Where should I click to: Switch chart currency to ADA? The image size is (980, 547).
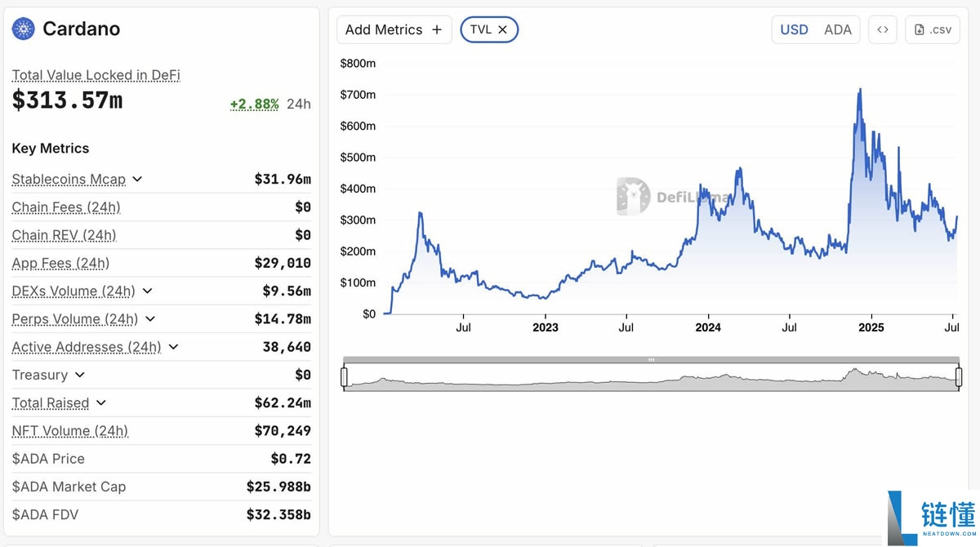[838, 30]
